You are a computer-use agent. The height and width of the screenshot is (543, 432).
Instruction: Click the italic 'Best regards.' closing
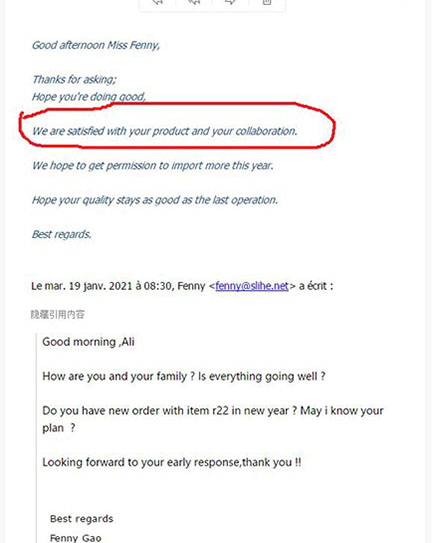coord(62,234)
